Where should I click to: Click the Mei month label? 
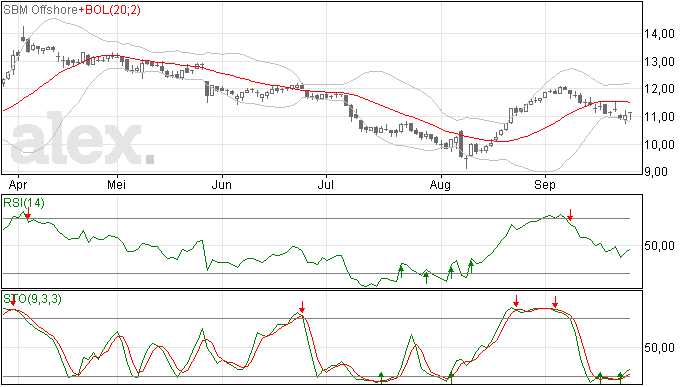click(117, 184)
